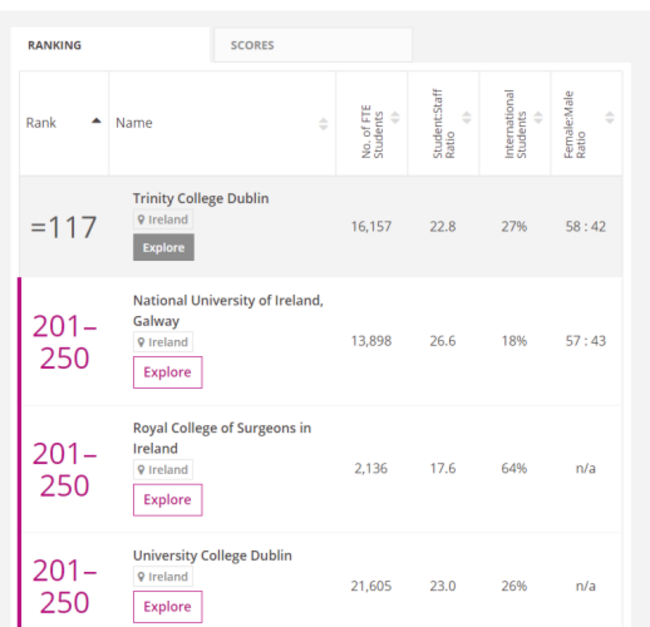
Task: Open University College Dublin link
Action: point(212,556)
